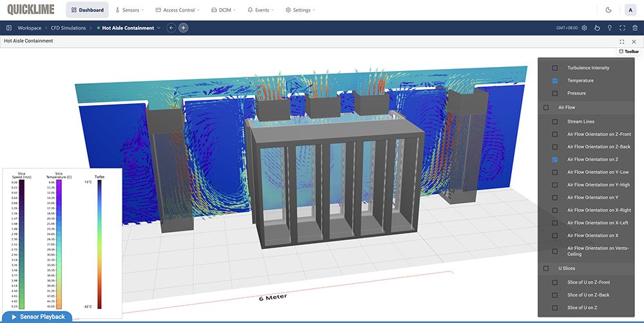Switch to the Dashboard tab
Image resolution: width=644 pixels, height=323 pixels.
(x=87, y=10)
